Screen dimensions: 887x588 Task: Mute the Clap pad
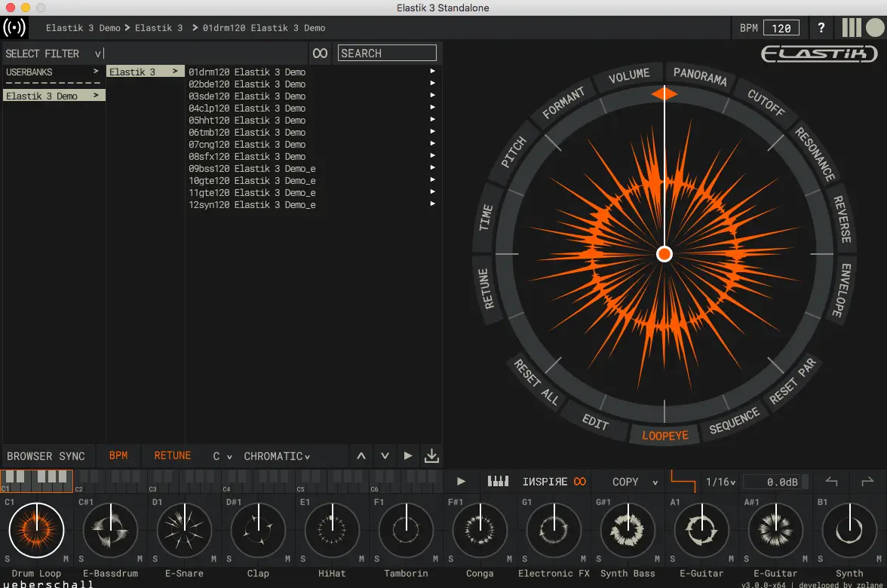click(x=288, y=559)
